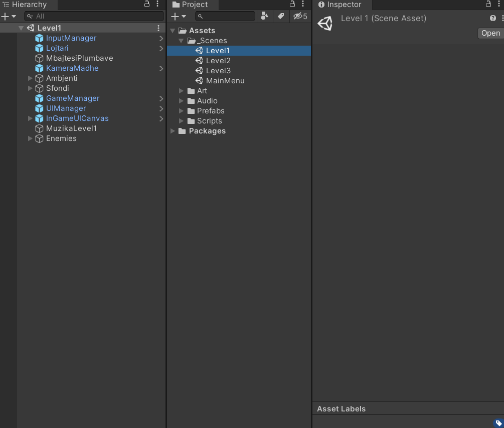
Task: Switch to the Inspector tab
Action: pos(343,5)
